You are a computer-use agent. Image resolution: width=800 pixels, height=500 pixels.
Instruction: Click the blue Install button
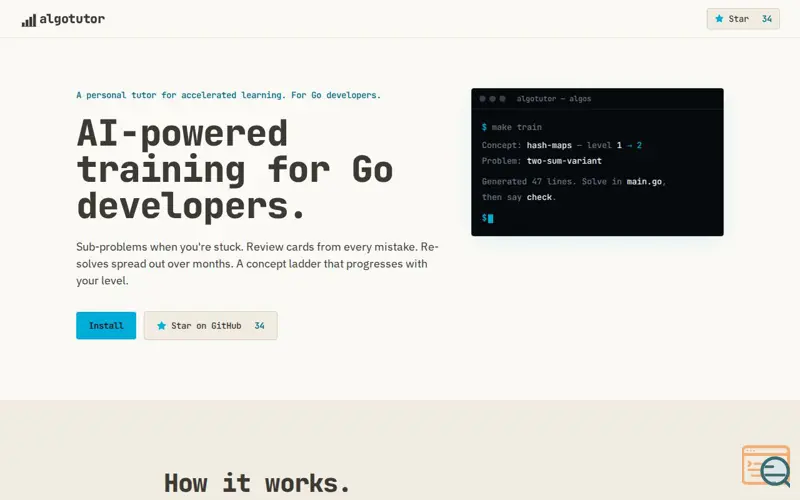click(x=106, y=326)
